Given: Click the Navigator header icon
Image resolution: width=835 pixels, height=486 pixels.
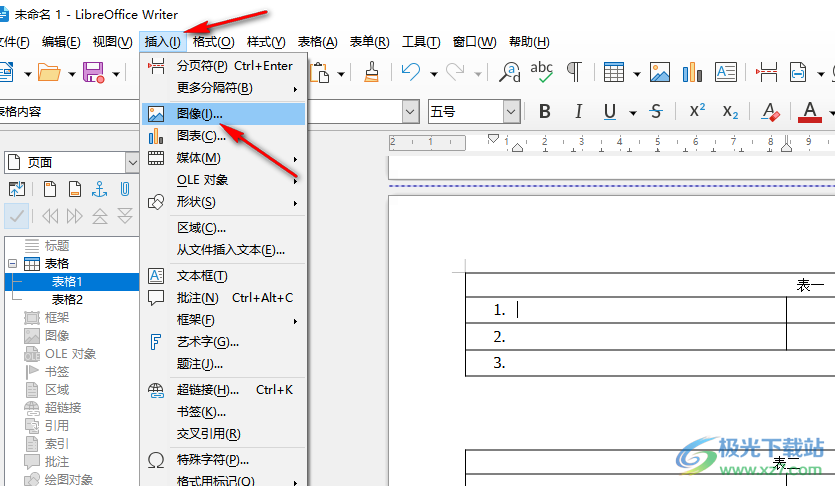Looking at the screenshot, I should coord(50,189).
